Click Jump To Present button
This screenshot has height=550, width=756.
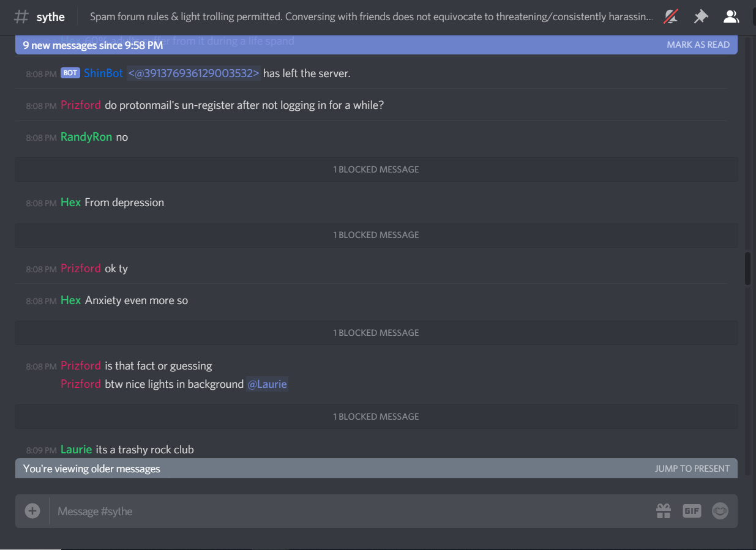(x=692, y=469)
